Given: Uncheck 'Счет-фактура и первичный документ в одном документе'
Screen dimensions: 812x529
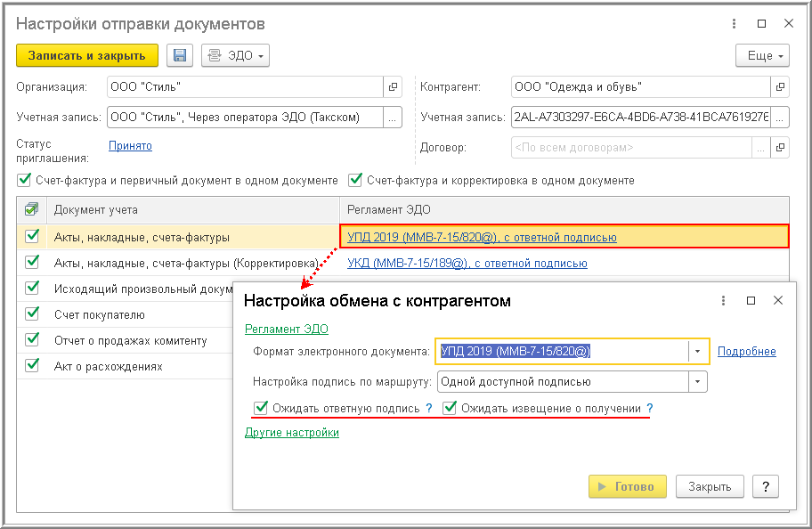Looking at the screenshot, I should click(24, 180).
